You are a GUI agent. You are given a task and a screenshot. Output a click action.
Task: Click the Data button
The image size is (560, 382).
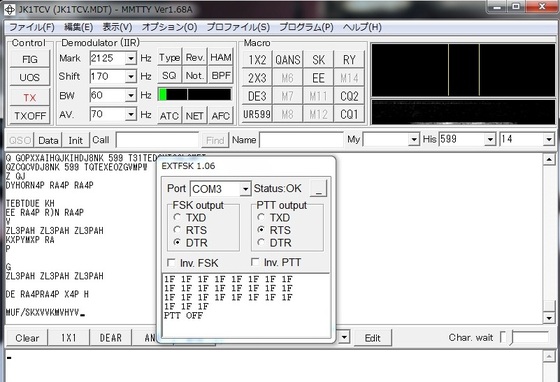48,140
